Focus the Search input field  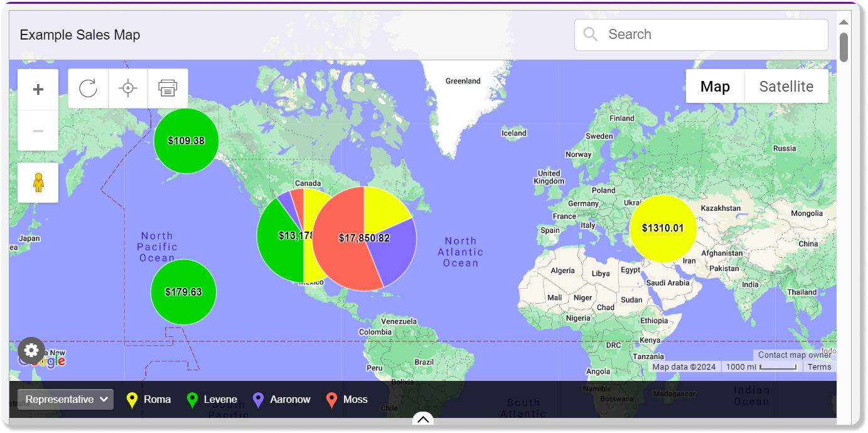pos(701,35)
